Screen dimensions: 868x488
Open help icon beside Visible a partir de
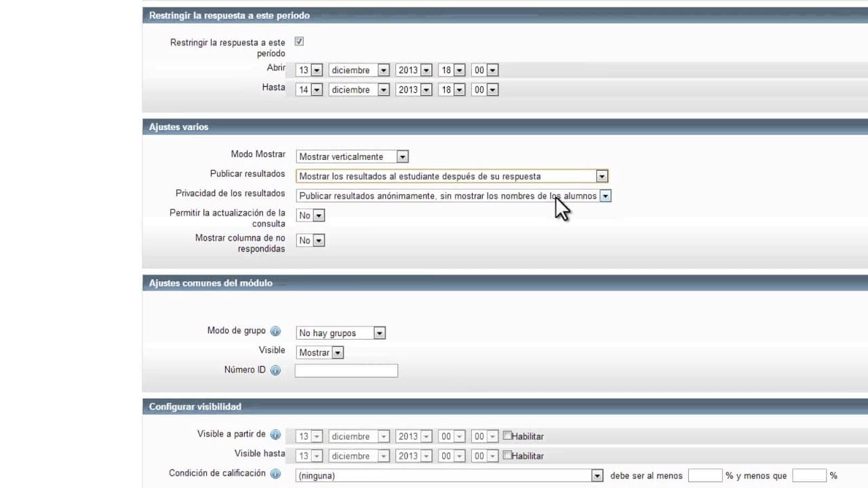[x=275, y=434]
